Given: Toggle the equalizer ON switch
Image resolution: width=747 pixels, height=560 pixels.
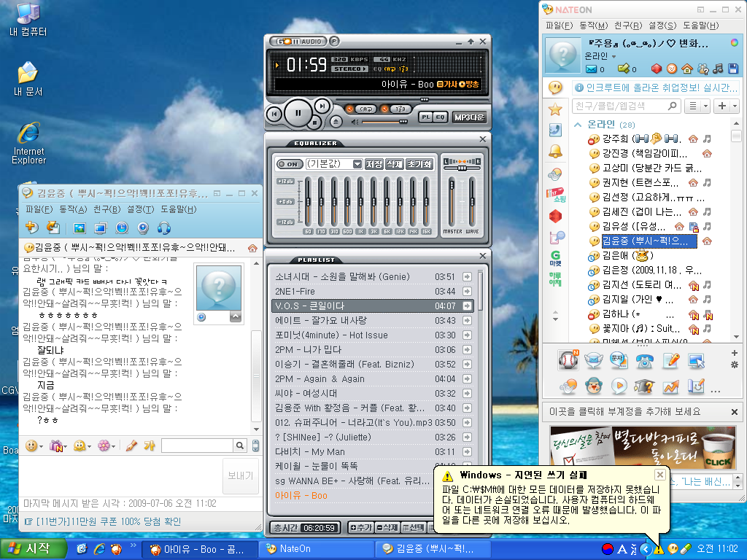Looking at the screenshot, I should (x=290, y=164).
